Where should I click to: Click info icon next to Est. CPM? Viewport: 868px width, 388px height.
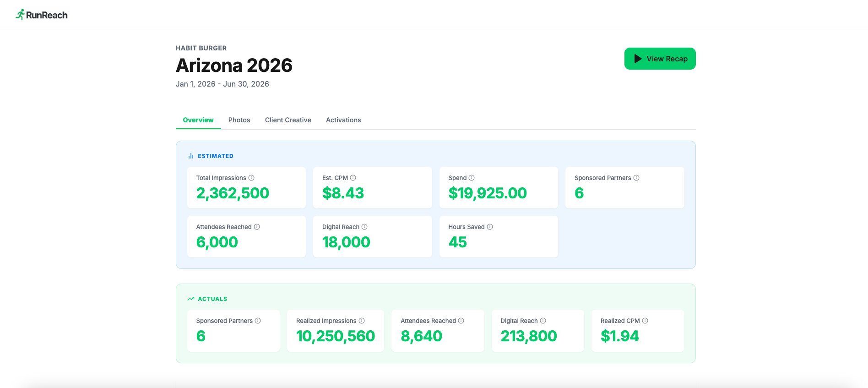[353, 178]
